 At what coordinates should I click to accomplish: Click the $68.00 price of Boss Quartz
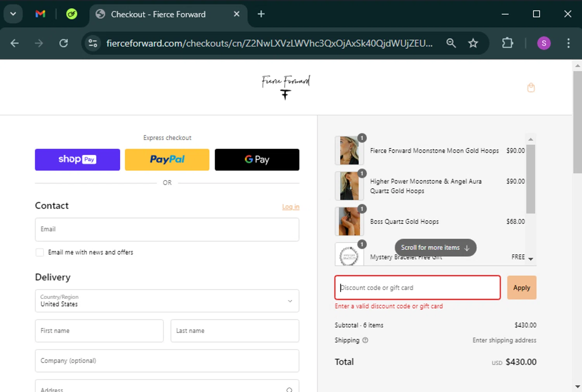pos(515,222)
